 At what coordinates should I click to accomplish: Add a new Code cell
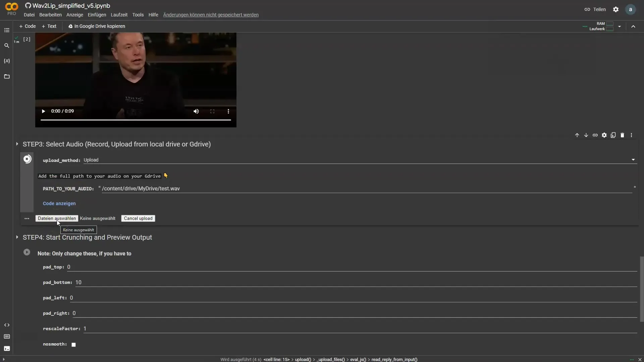pyautogui.click(x=28, y=26)
